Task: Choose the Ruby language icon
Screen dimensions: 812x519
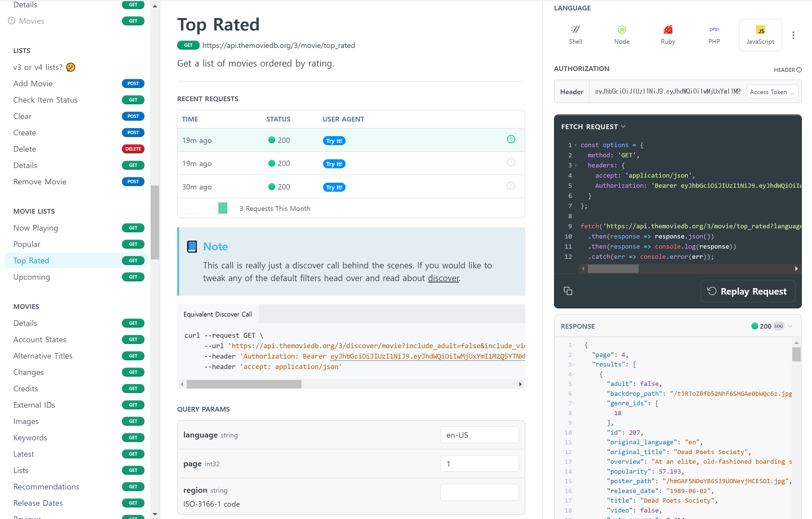Action: tap(668, 34)
